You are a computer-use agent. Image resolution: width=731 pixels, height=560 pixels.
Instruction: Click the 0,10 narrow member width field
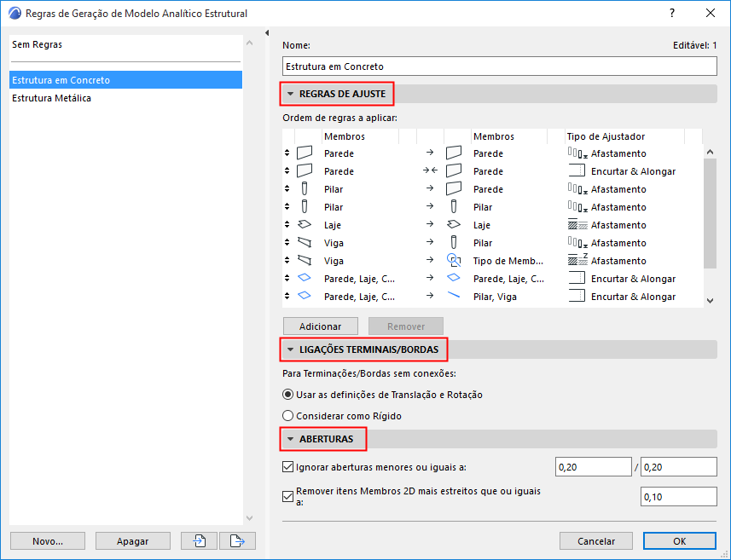pyautogui.click(x=679, y=497)
